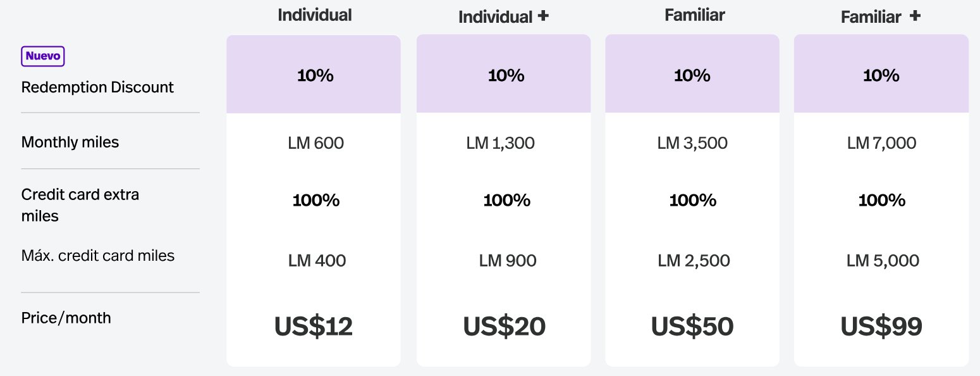Click the US$12 price
The image size is (980, 376).
pos(314,327)
